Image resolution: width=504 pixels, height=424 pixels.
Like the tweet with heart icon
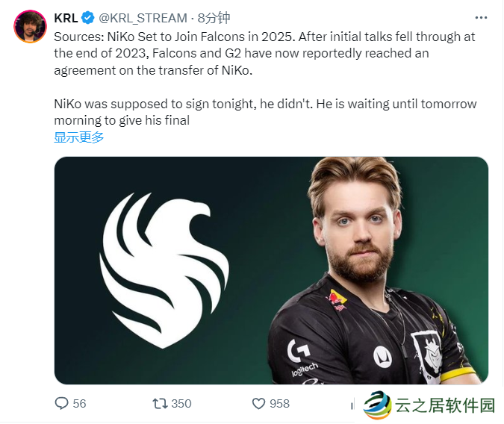point(258,403)
